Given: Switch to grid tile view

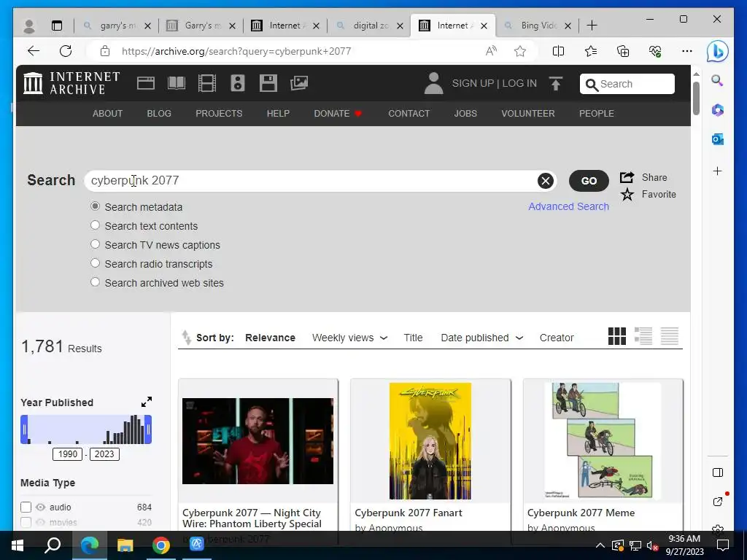Looking at the screenshot, I should [617, 336].
